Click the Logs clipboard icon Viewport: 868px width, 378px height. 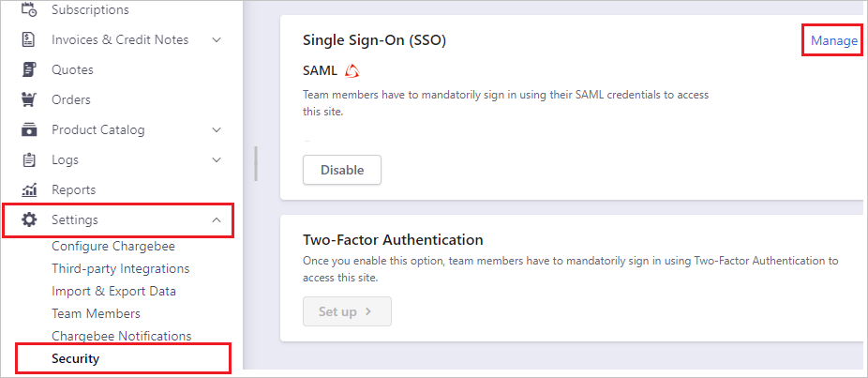(29, 160)
